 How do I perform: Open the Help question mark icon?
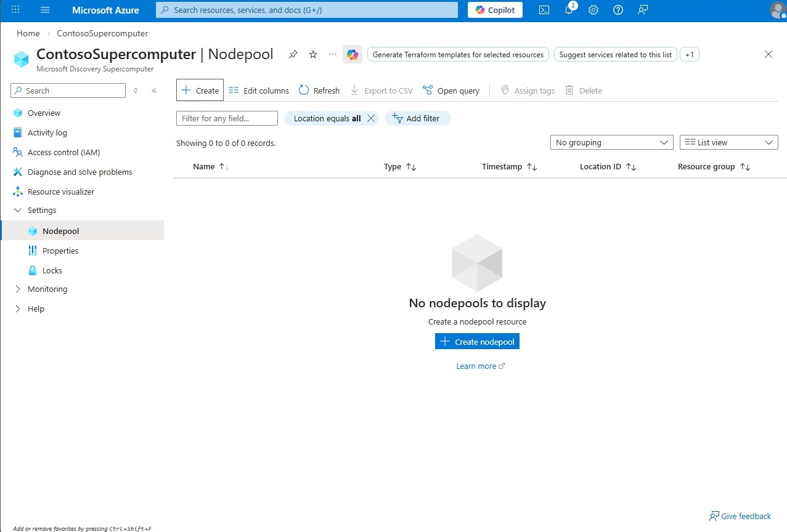[618, 10]
